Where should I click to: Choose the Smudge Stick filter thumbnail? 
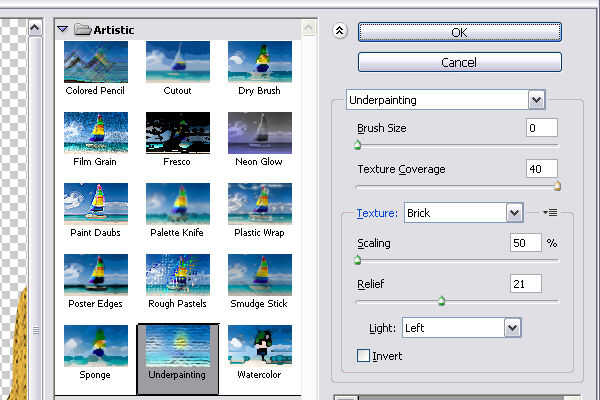tap(260, 275)
